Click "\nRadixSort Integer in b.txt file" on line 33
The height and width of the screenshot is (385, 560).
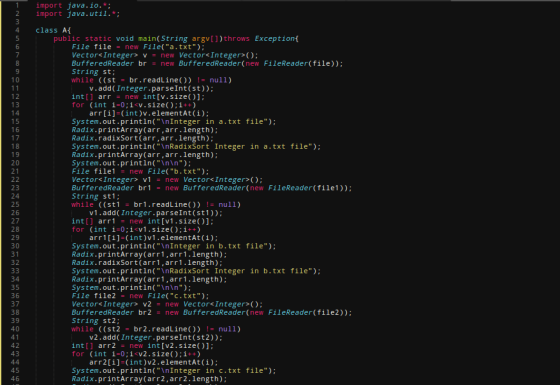pos(234,271)
